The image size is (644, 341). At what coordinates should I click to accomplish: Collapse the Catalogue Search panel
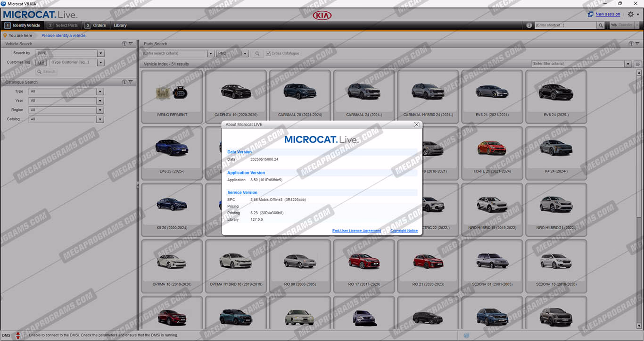tap(131, 82)
